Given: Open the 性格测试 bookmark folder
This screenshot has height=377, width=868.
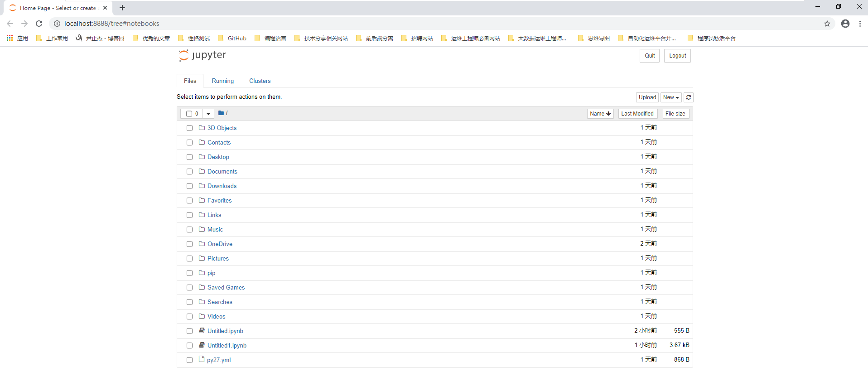Looking at the screenshot, I should (x=194, y=39).
